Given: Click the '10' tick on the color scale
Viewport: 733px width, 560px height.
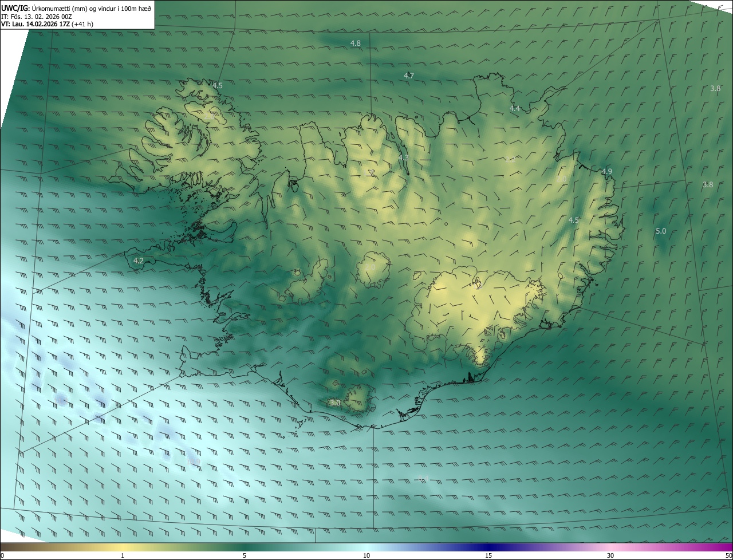Looking at the screenshot, I should [366, 555].
